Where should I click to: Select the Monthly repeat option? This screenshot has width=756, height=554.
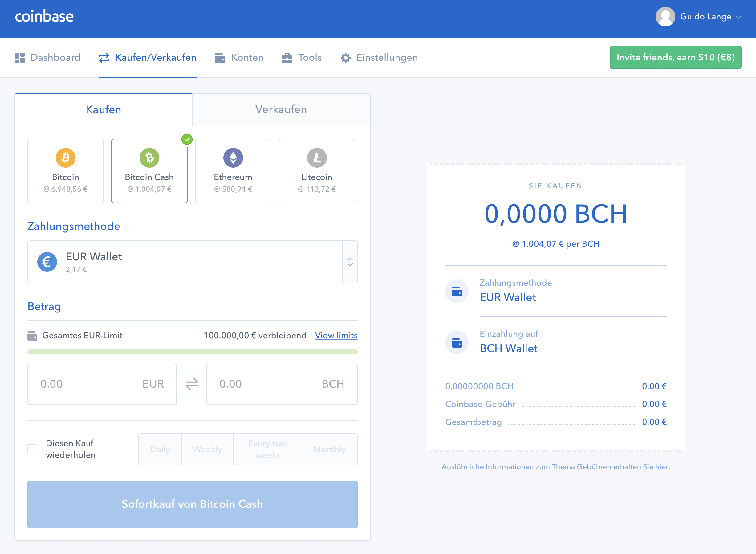330,449
